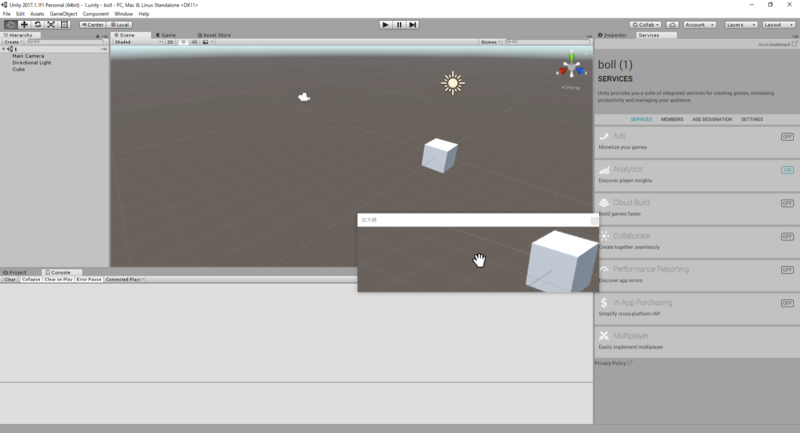Viewport: 800px width, 433px height.
Task: Open the Account dropdown
Action: (x=699, y=24)
